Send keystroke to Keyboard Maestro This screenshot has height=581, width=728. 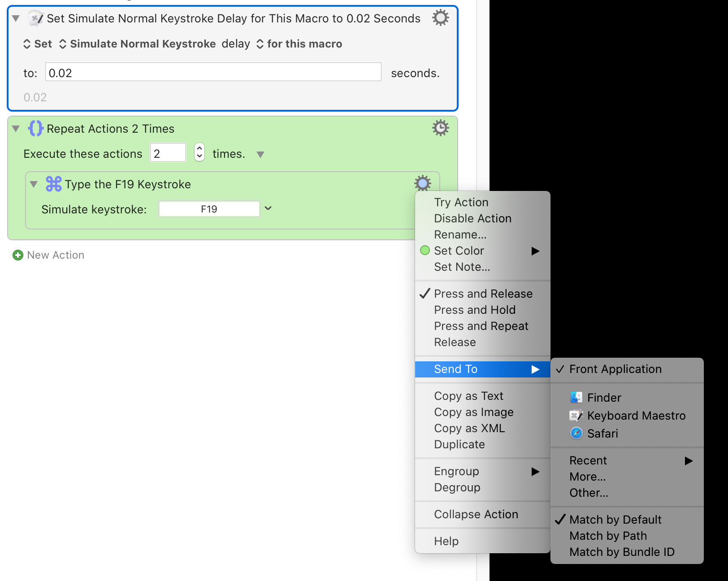627,416
